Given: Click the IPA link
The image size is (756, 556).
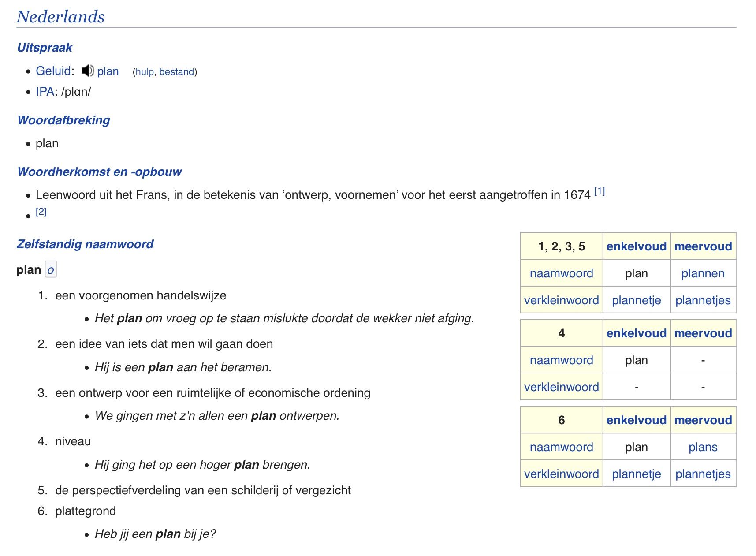Looking at the screenshot, I should click(x=45, y=91).
